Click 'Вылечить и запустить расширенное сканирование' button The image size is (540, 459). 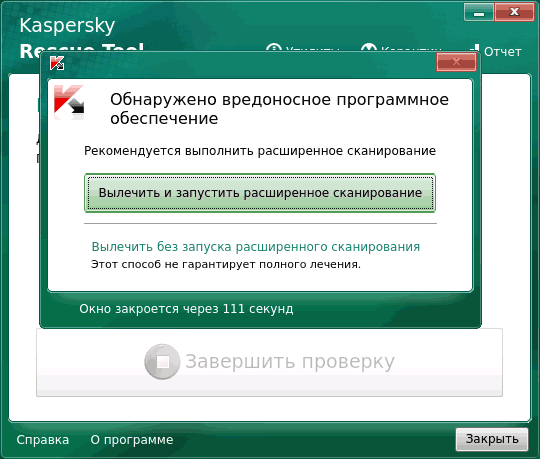coord(260,193)
